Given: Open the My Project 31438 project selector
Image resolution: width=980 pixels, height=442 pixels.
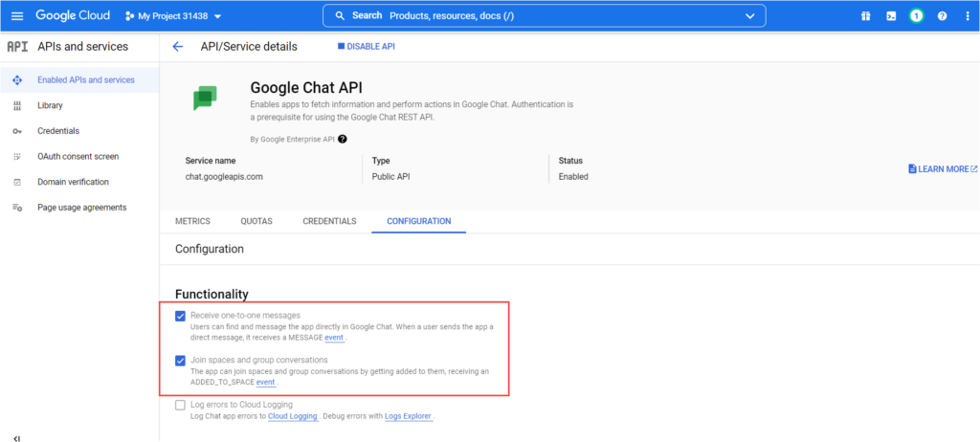Looking at the screenshot, I should point(173,16).
